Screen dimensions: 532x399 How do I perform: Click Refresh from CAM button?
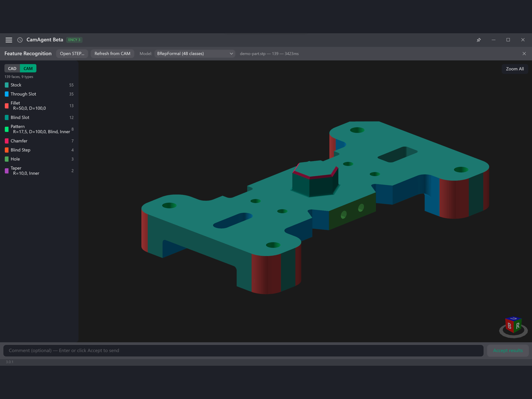point(112,54)
